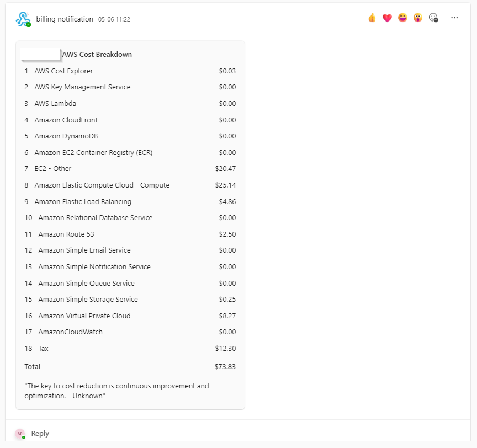Image resolution: width=477 pixels, height=448 pixels.
Task: Click the $8.27 Virtual Private Cloud amount
Action: click(x=227, y=316)
